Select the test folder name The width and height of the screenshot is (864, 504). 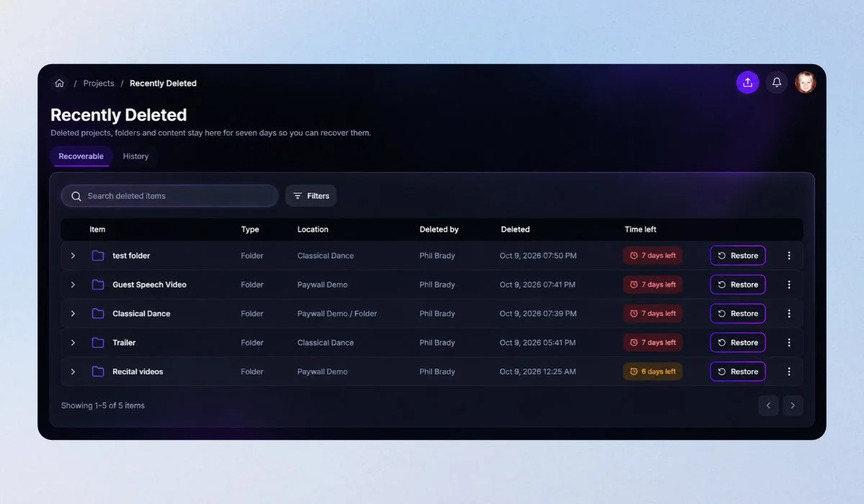pyautogui.click(x=131, y=256)
